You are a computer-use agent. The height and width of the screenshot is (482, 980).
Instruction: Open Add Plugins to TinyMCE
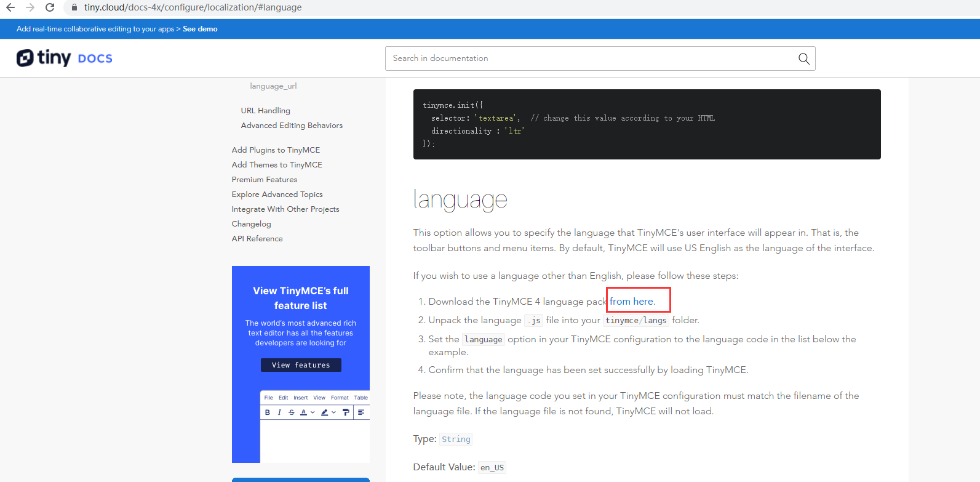[276, 150]
